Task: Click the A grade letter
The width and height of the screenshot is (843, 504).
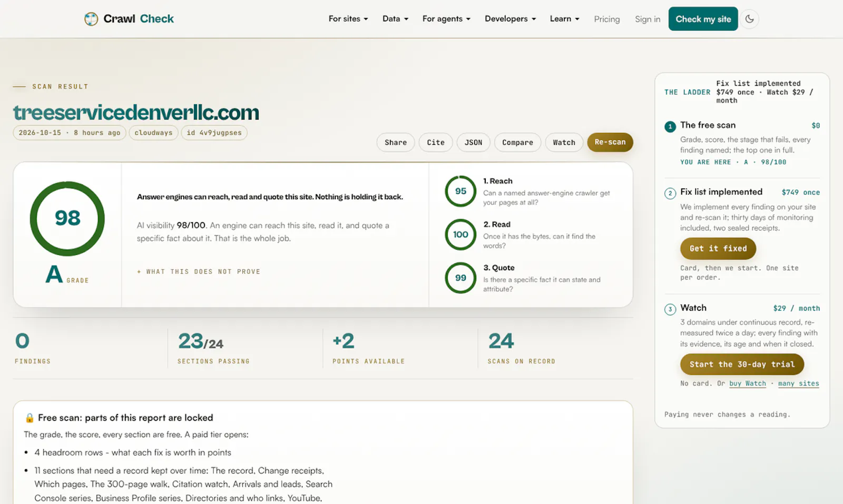Action: (54, 274)
